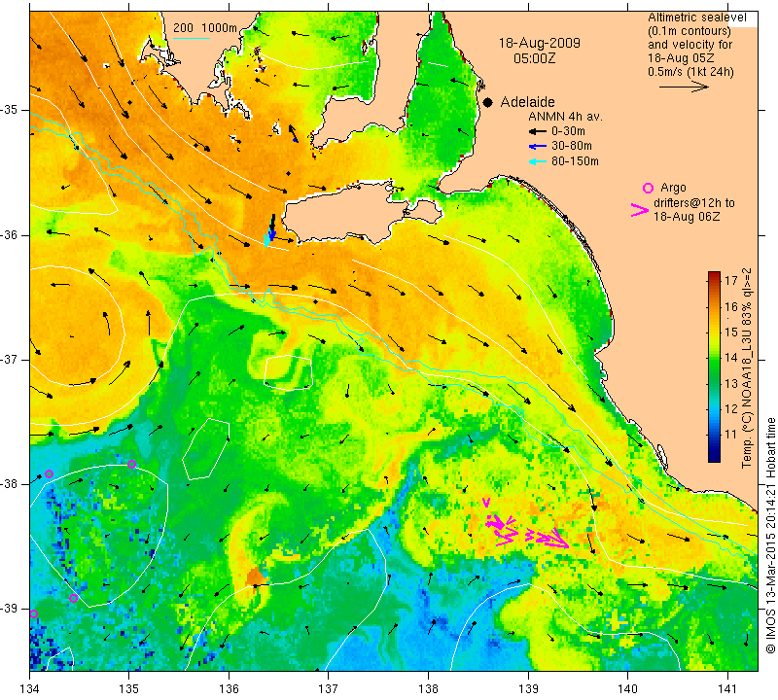This screenshot has height=700, width=778.
Task: Click the vertical Temp. NOAA18_L3U axis title
Action: pyautogui.click(x=747, y=367)
